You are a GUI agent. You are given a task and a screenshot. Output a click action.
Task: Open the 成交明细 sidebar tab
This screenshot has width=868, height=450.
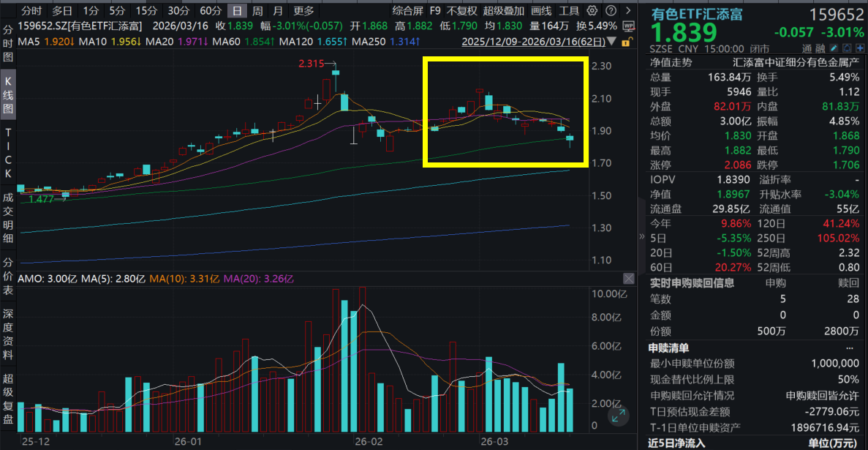tap(8, 218)
